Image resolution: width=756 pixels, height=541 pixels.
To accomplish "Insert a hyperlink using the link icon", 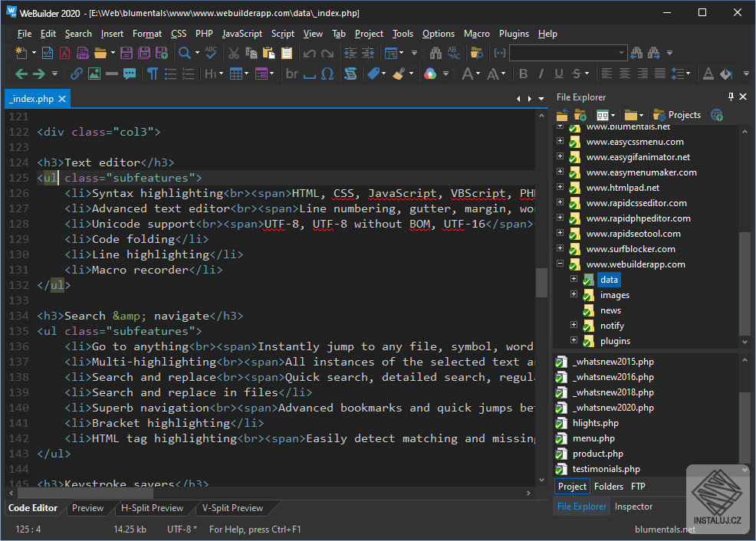I will pos(77,74).
